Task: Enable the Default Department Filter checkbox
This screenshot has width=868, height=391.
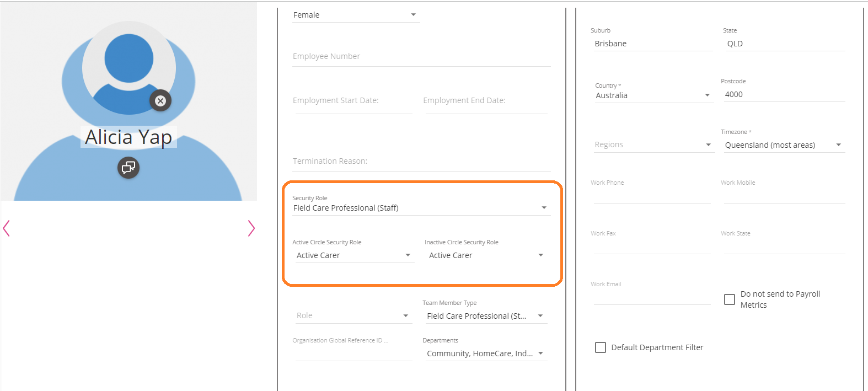Action: (x=601, y=347)
